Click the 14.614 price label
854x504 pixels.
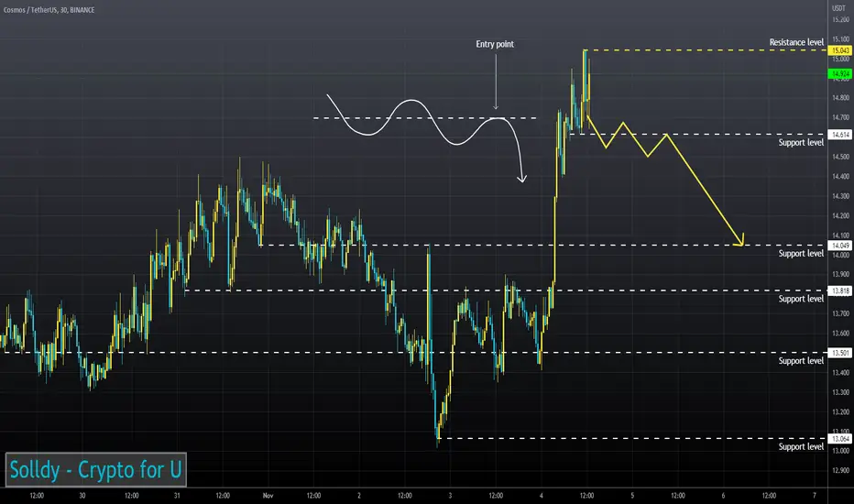pyautogui.click(x=840, y=135)
